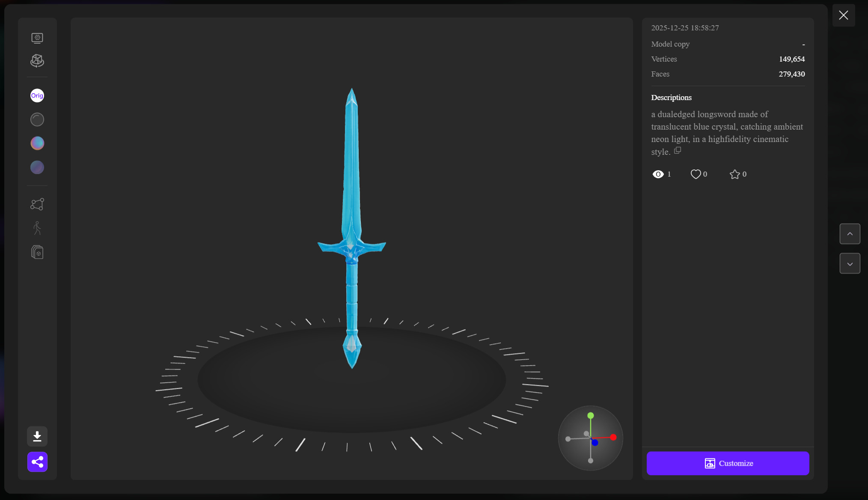Open the share model icon
This screenshot has height=500, width=868.
point(37,462)
